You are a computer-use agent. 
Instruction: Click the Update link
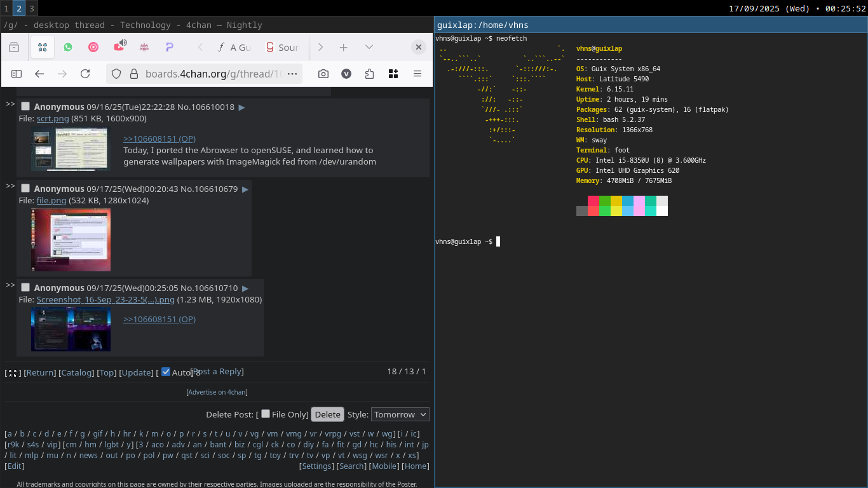point(137,373)
